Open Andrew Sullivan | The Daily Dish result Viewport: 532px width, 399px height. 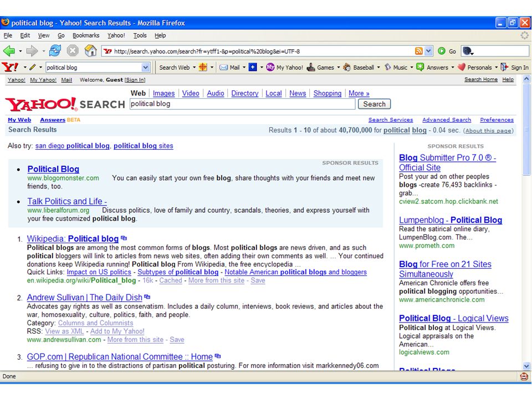pos(84,297)
